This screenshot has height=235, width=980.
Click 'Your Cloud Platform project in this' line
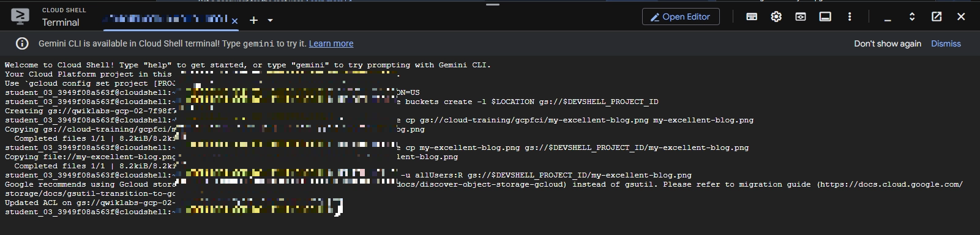click(x=88, y=74)
